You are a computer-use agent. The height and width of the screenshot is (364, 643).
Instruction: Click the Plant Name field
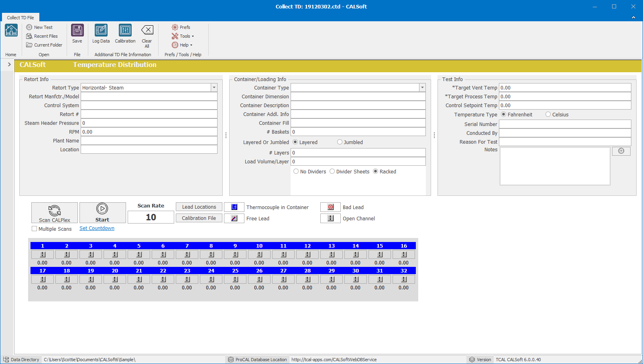pyautogui.click(x=149, y=140)
